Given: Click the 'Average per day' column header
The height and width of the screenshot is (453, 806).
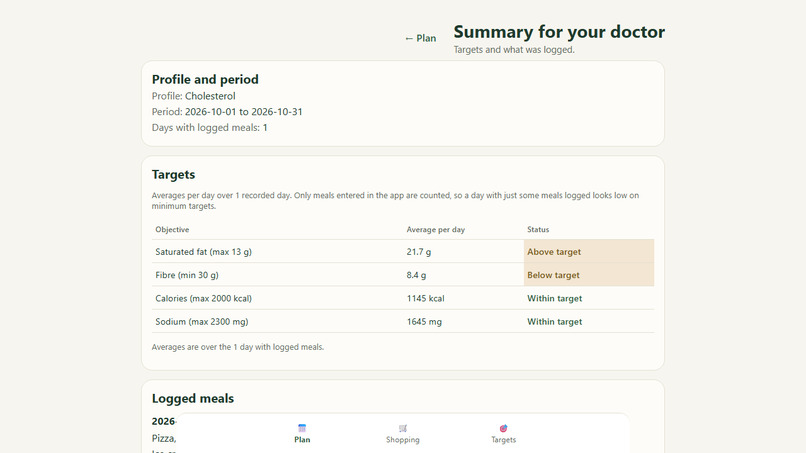Looking at the screenshot, I should tap(435, 229).
